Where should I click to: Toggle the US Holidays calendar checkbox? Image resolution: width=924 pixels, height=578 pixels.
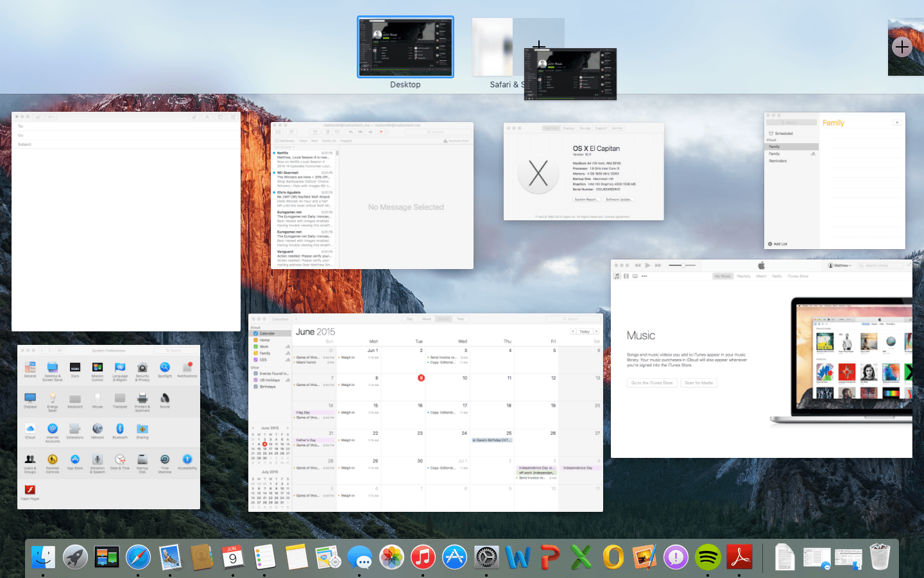[256, 380]
